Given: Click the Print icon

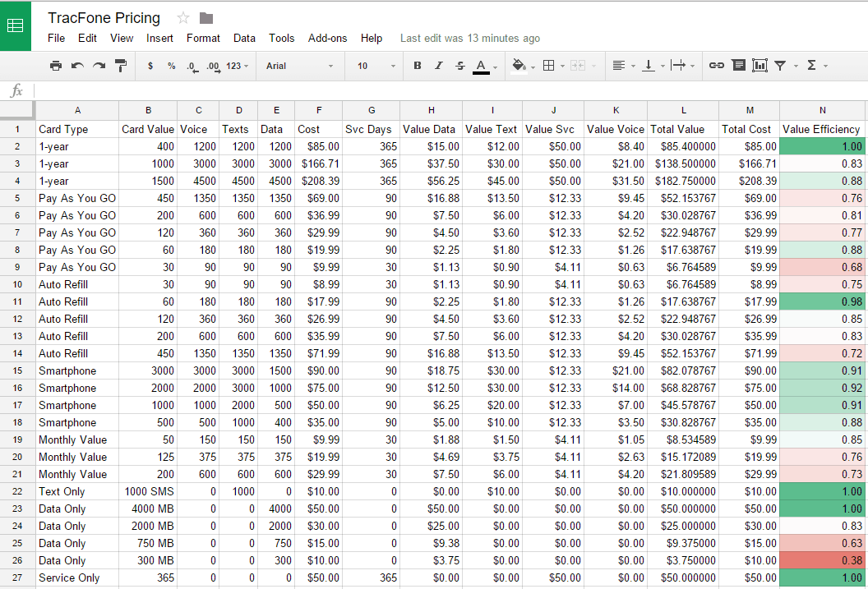Looking at the screenshot, I should coord(55,66).
